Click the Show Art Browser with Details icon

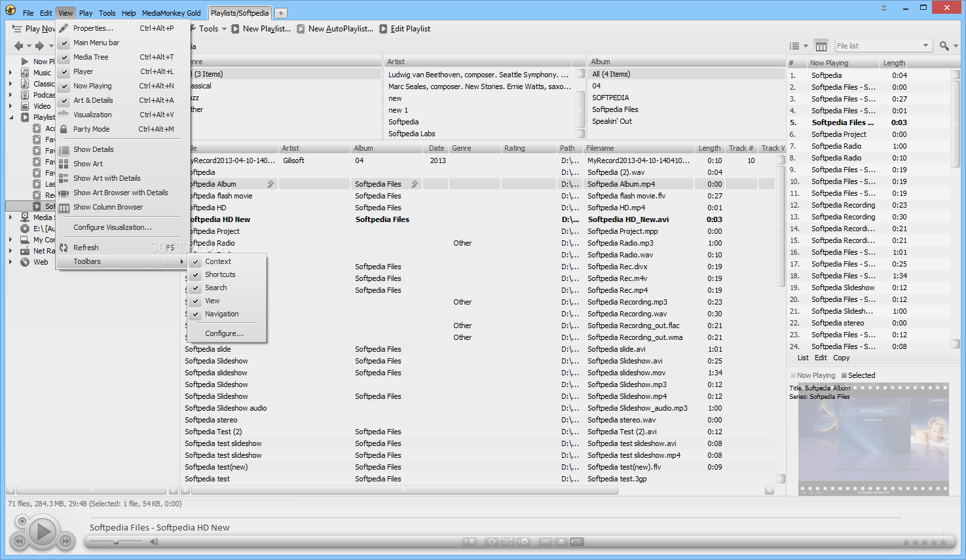[x=64, y=193]
